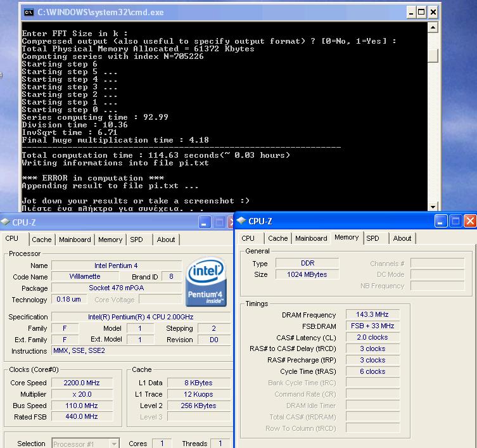The image size is (477, 448).
Task: Close the cmd.exe window
Action: pyautogui.click(x=433, y=13)
